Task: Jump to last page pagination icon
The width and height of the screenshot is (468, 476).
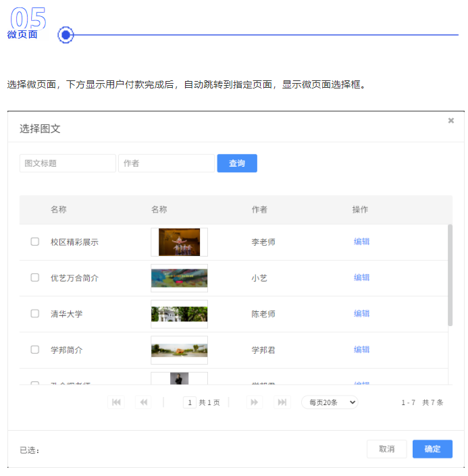Action: [282, 402]
